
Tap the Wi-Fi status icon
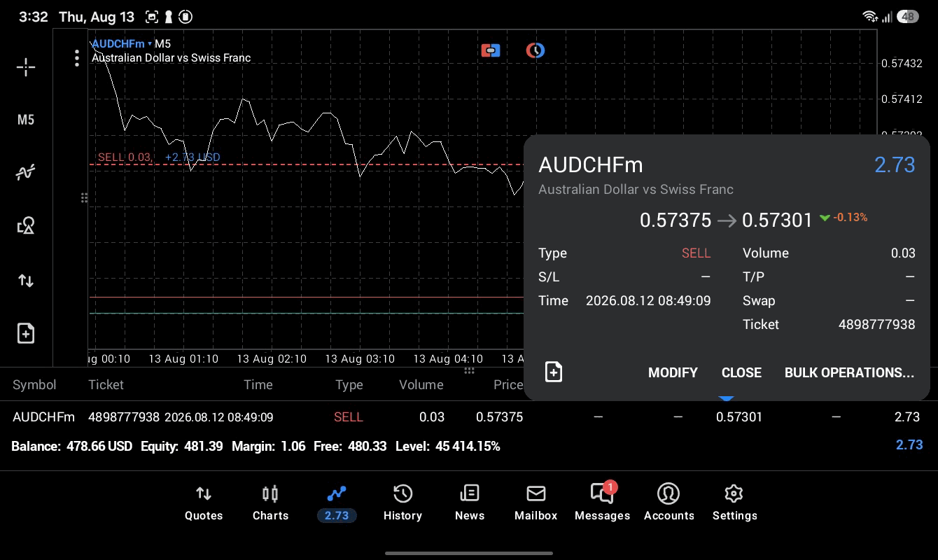[x=869, y=16]
